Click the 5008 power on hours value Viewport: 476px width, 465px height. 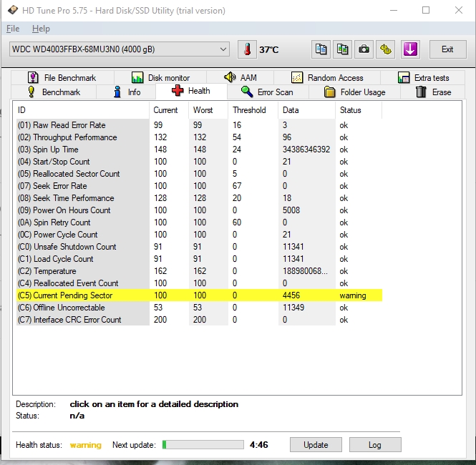pyautogui.click(x=291, y=210)
